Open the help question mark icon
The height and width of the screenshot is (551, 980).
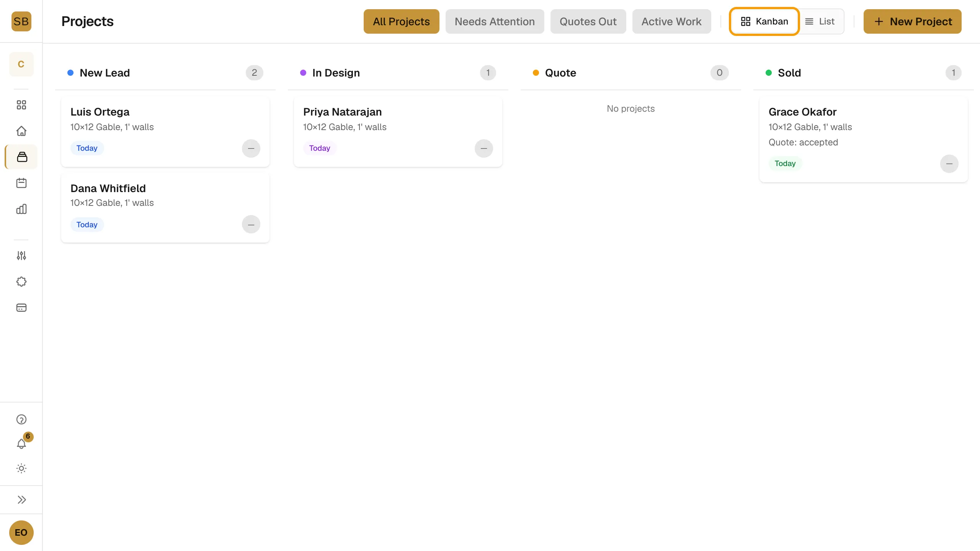(21, 419)
